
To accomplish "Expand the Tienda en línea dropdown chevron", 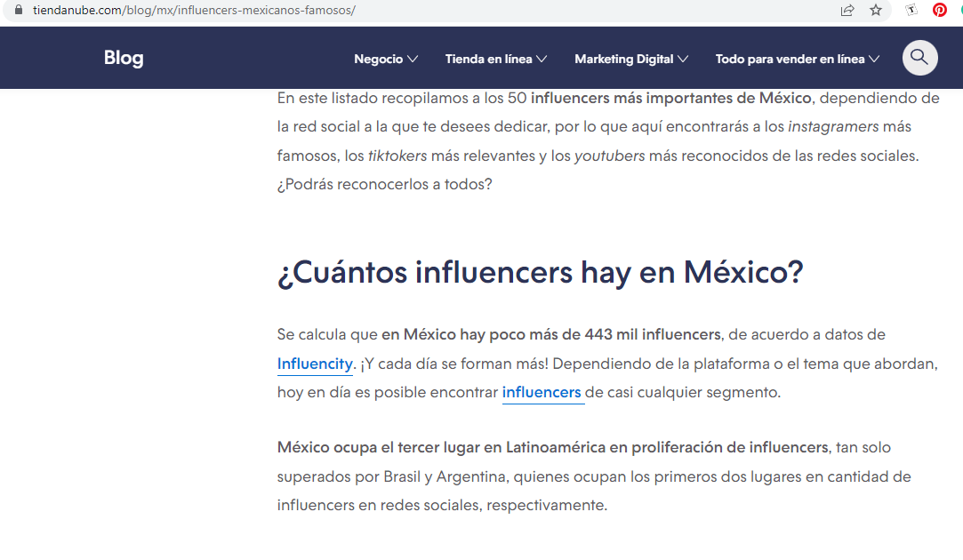I will coord(542,59).
